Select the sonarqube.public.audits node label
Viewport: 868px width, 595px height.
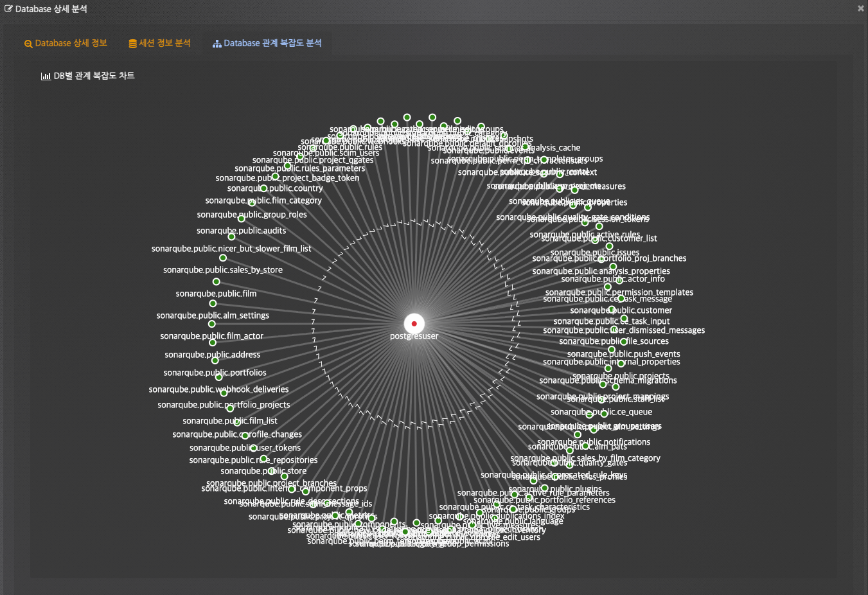(241, 231)
